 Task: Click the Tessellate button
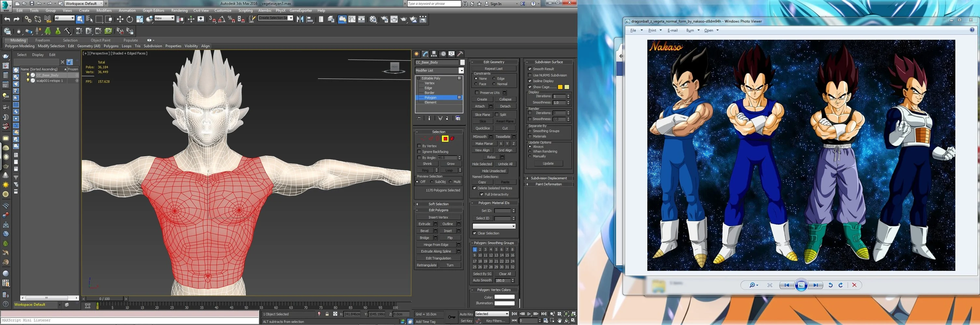(503, 137)
